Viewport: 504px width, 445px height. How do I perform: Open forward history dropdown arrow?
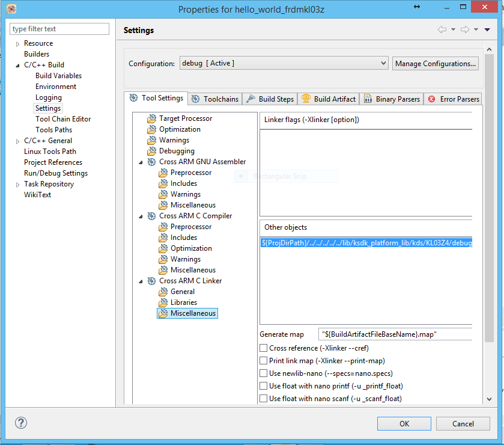pos(476,29)
